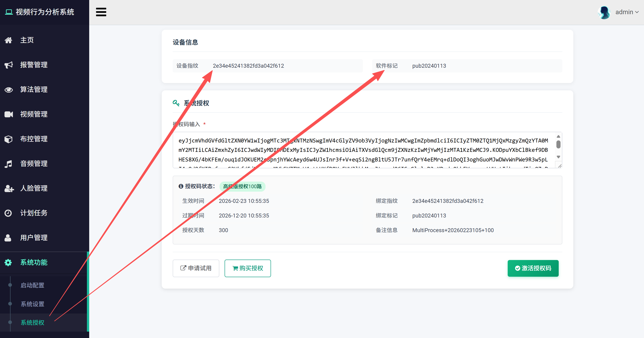Click the 激活授权码 button

coord(533,268)
